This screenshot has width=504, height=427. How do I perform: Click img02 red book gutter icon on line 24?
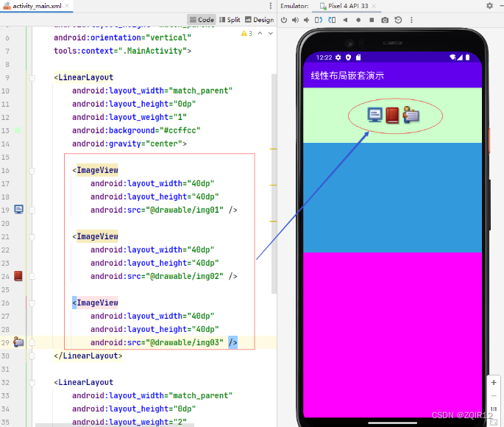pyautogui.click(x=18, y=276)
